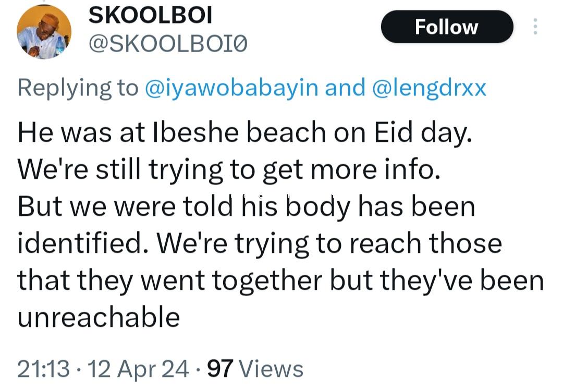Click the "Replying to" label
563x392 pixels.
[78, 88]
